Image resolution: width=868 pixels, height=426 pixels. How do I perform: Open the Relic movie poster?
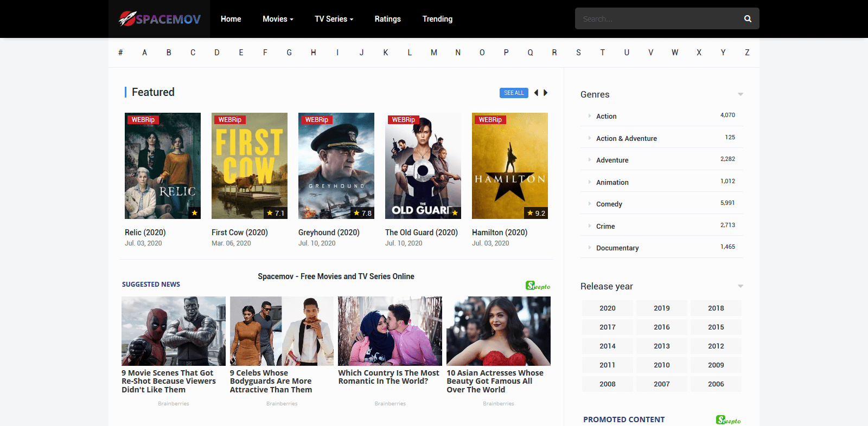[163, 166]
